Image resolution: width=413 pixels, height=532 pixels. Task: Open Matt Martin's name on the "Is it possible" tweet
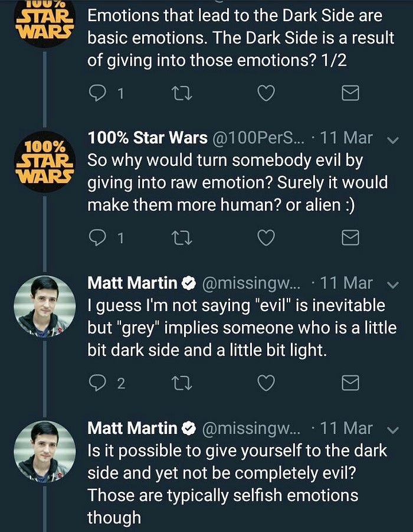[x=132, y=429]
